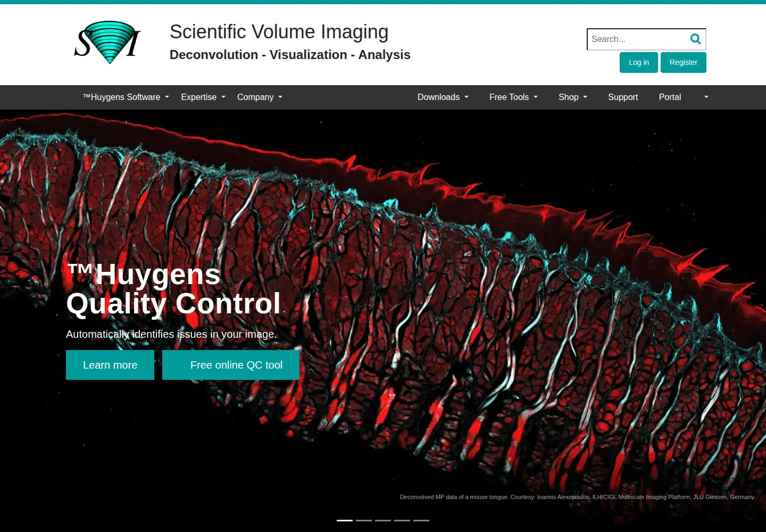Open the Free online QC tool

[x=231, y=365]
